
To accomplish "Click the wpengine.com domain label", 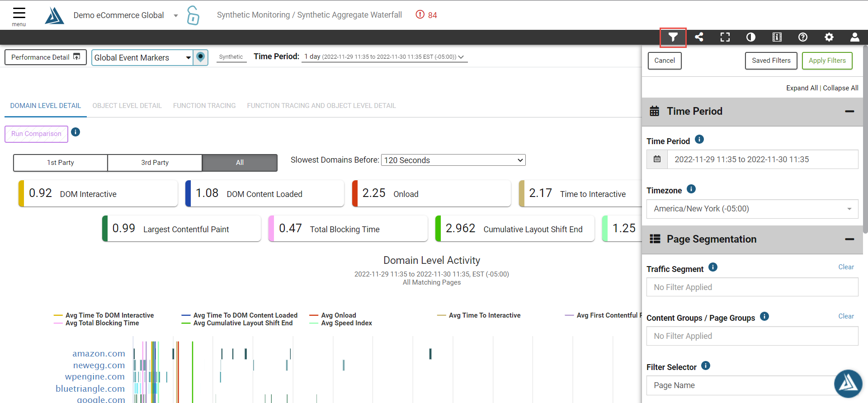I will pos(95,376).
